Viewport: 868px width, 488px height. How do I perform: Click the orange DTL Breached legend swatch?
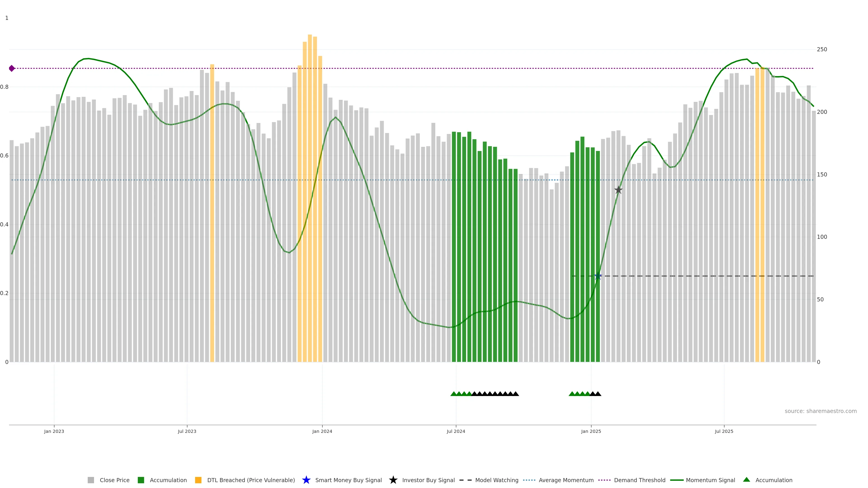click(x=198, y=480)
